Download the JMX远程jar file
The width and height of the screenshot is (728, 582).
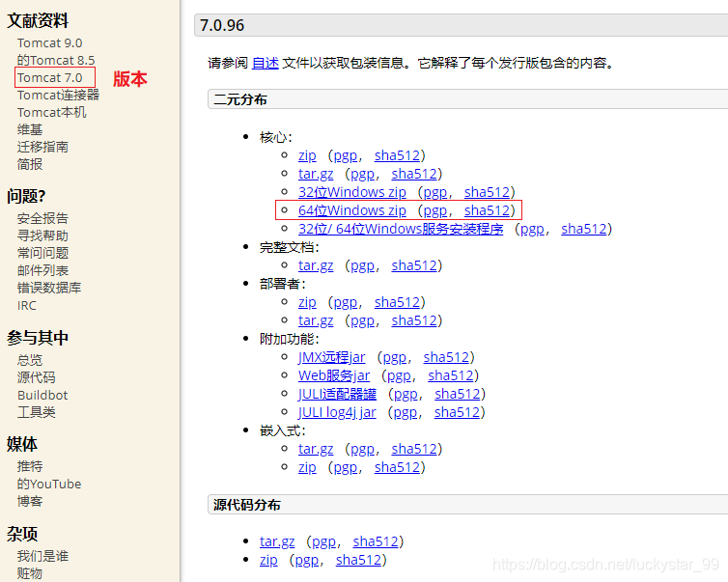332,357
